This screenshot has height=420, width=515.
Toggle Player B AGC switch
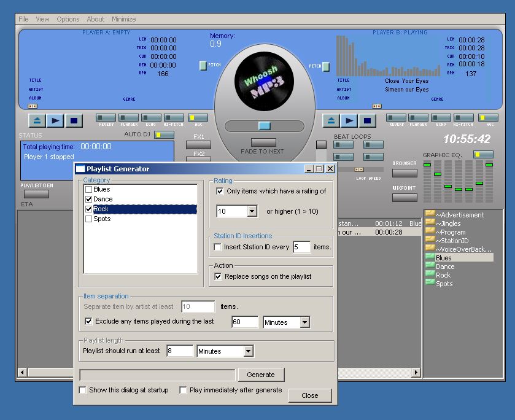click(x=489, y=118)
